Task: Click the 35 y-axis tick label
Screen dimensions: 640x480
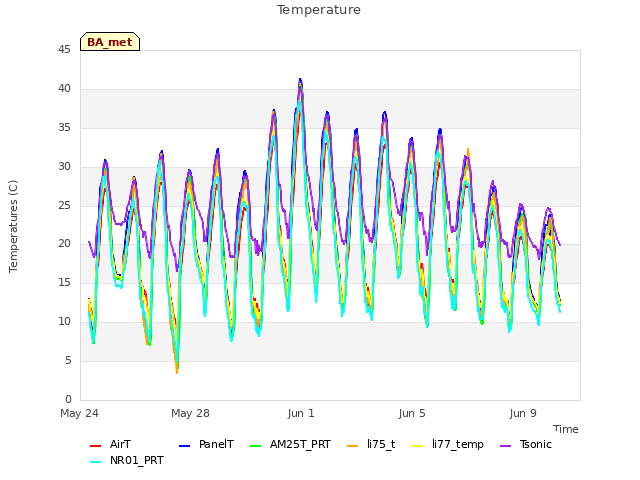Action: coord(64,128)
